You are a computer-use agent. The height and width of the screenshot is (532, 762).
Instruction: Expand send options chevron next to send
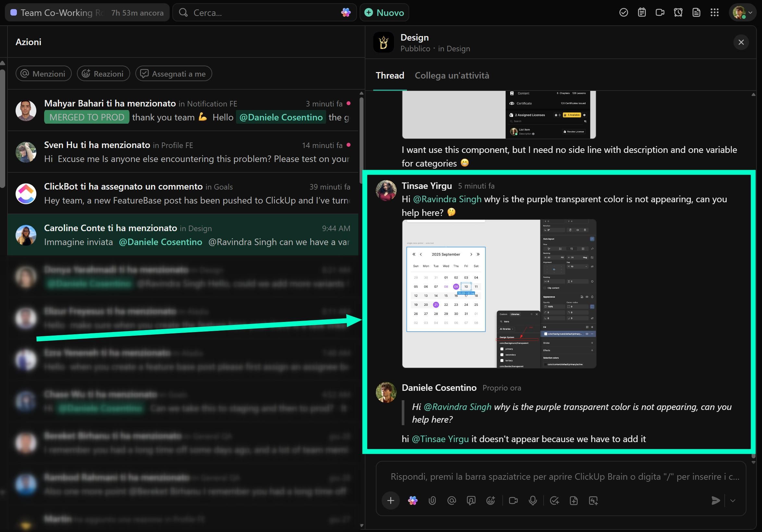click(x=733, y=501)
